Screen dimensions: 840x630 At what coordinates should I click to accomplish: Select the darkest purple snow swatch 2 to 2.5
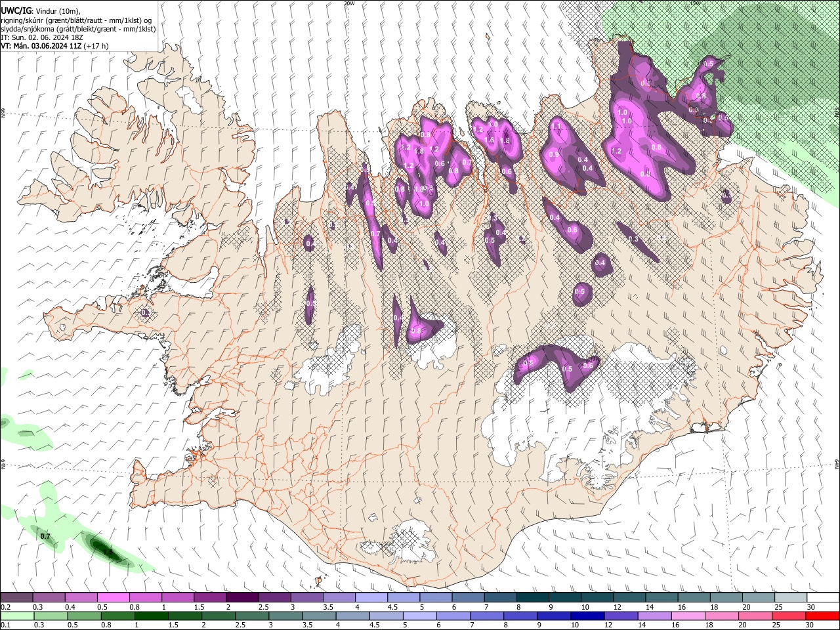pyautogui.click(x=241, y=597)
